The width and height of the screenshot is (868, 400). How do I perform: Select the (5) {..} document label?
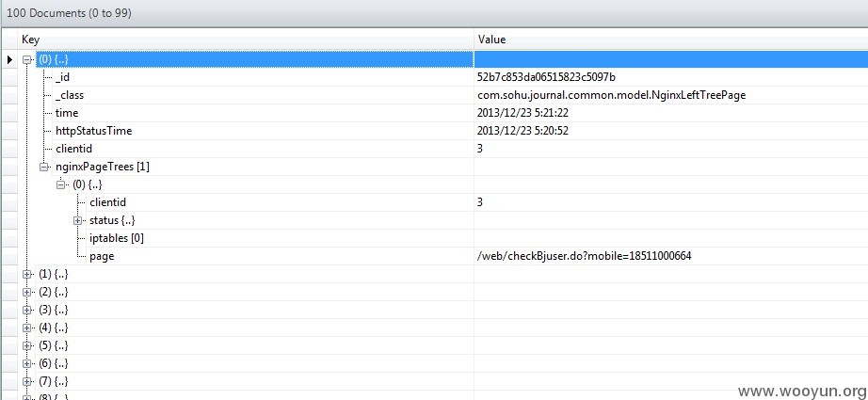click(54, 345)
